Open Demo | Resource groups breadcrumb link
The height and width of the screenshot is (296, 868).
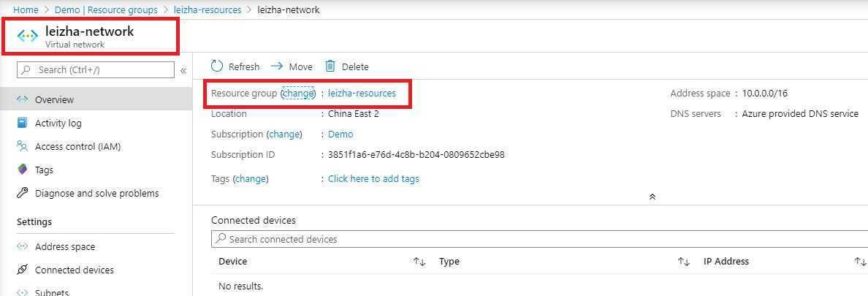(106, 10)
